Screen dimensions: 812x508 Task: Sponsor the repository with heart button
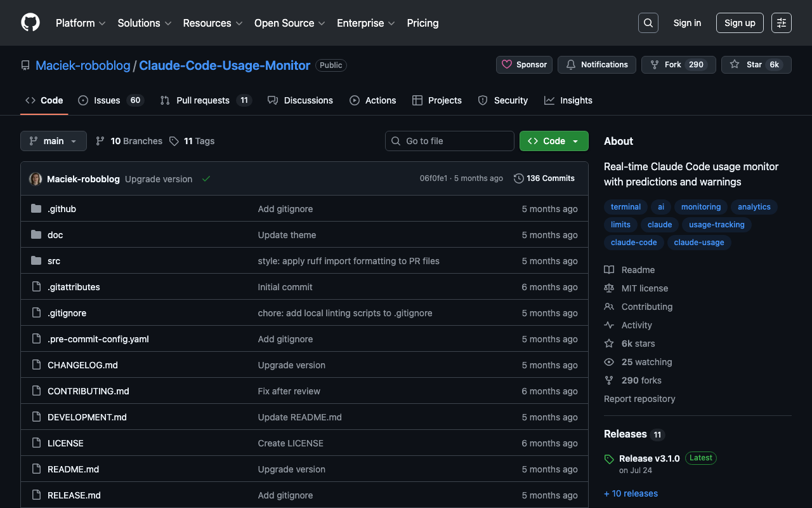(x=524, y=65)
